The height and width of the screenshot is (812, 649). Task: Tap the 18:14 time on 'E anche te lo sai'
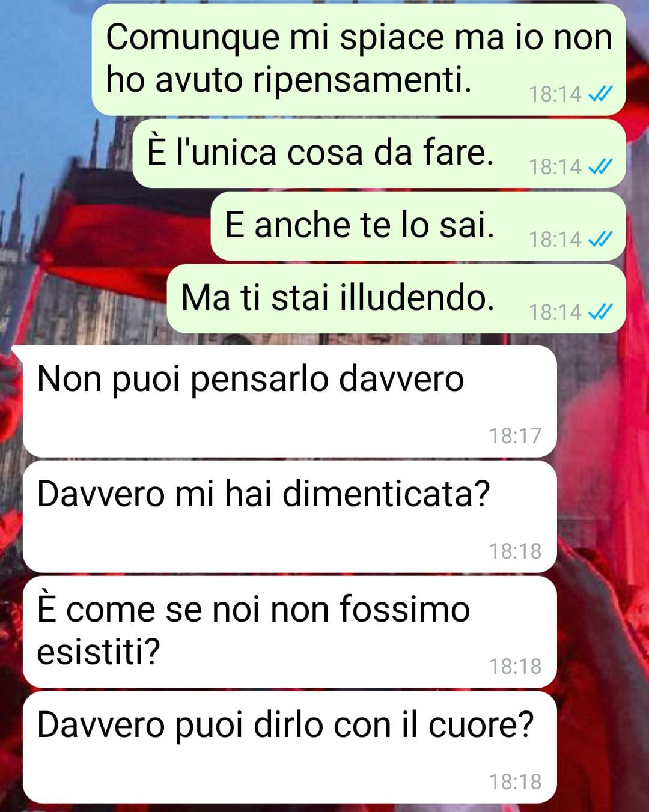(555, 239)
